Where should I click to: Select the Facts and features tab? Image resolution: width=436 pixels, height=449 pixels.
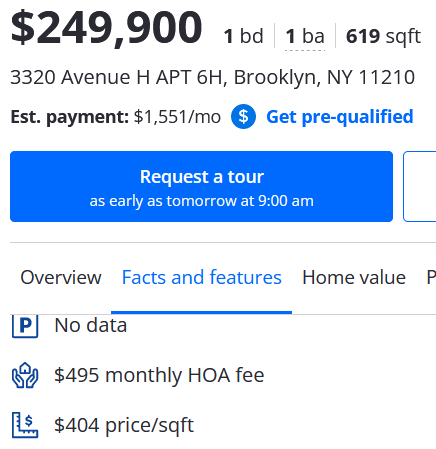[202, 277]
